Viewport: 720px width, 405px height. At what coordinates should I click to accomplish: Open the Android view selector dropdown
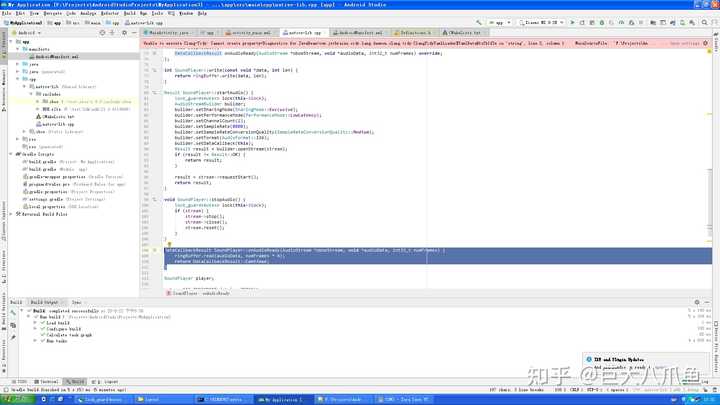click(x=27, y=33)
